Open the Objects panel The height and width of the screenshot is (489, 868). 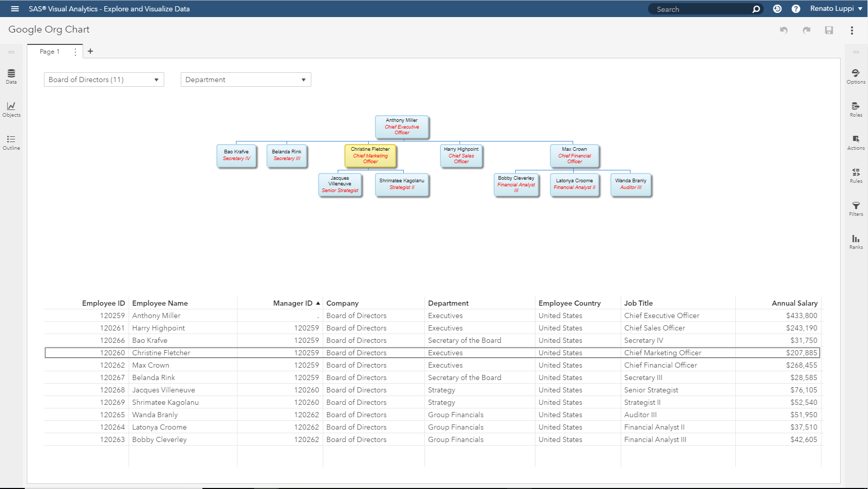click(x=11, y=109)
